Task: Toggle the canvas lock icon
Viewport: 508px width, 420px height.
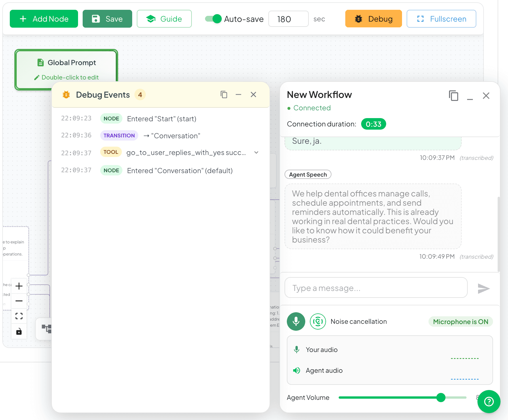Action: click(19, 332)
